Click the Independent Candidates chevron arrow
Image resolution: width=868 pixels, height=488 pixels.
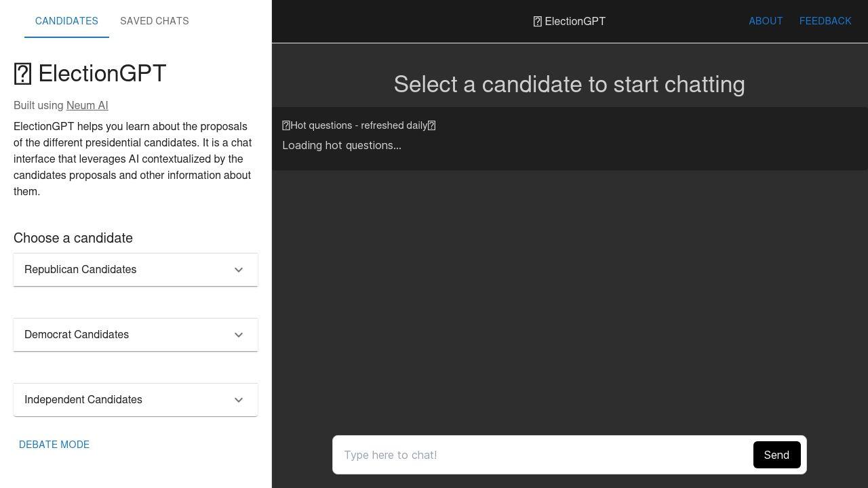(x=239, y=399)
